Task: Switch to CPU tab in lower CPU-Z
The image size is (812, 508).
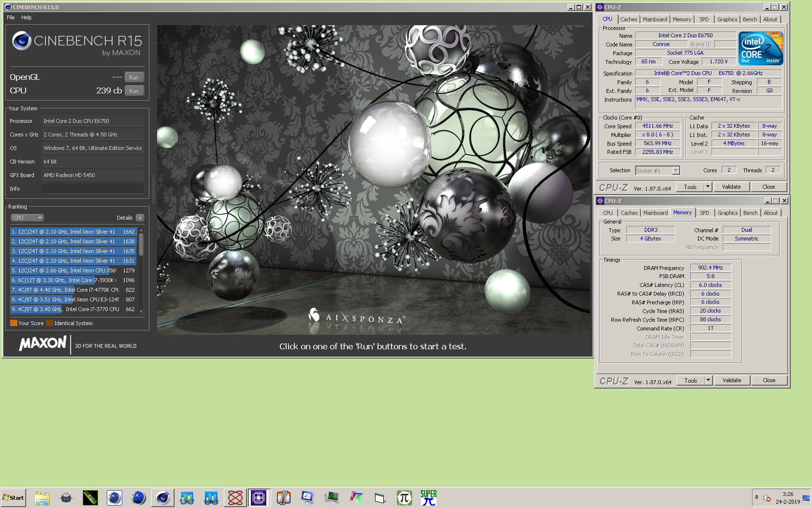Action: (x=608, y=213)
